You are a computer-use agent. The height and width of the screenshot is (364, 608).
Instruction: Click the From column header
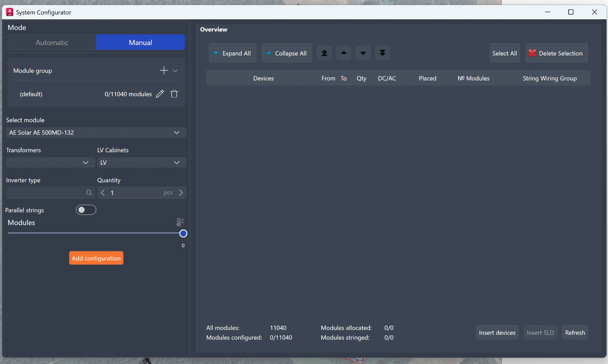(x=328, y=78)
